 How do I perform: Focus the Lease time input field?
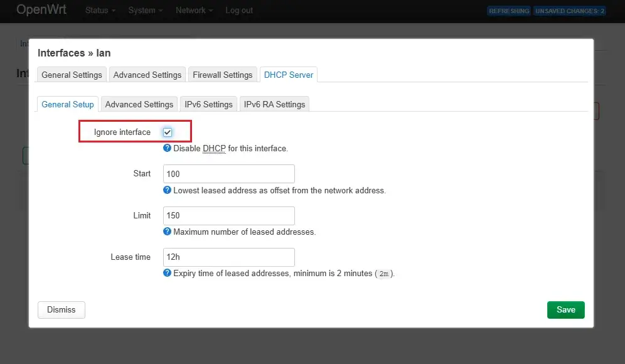(x=228, y=257)
